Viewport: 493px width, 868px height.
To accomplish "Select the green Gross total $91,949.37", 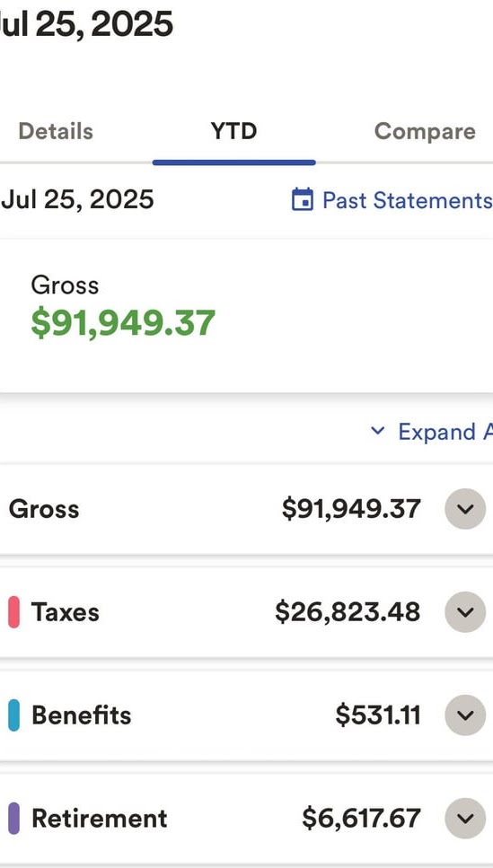I will click(x=123, y=323).
